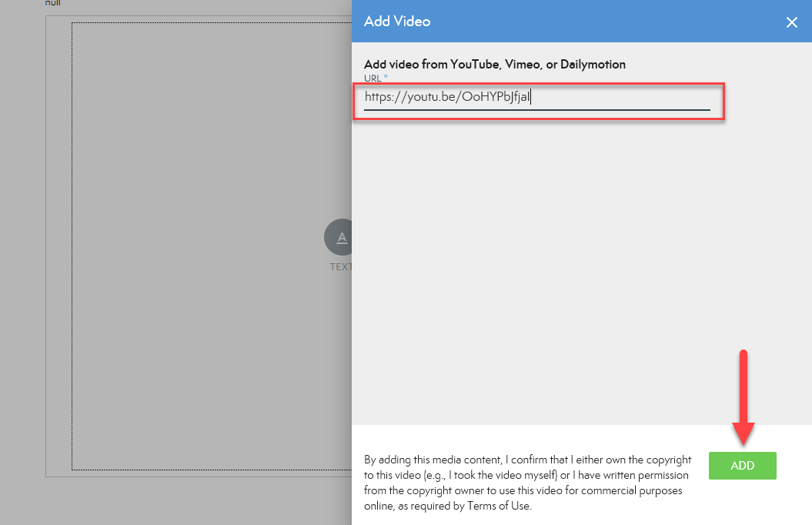Click the TEXT label under the icon
Screen dimensions: 812x525
(340, 267)
